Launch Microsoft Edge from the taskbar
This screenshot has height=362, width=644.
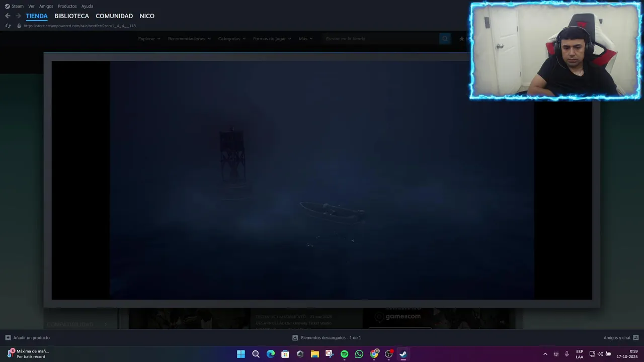coord(271,354)
